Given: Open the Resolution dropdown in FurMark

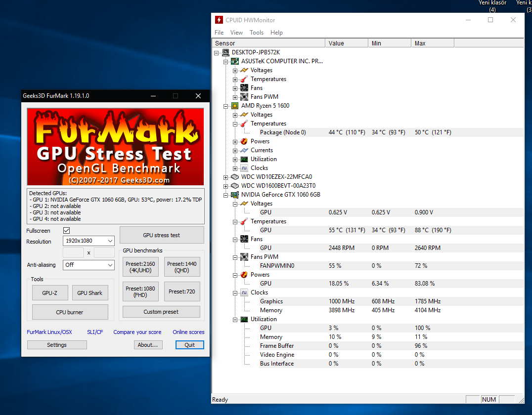Looking at the screenshot, I should (89, 241).
